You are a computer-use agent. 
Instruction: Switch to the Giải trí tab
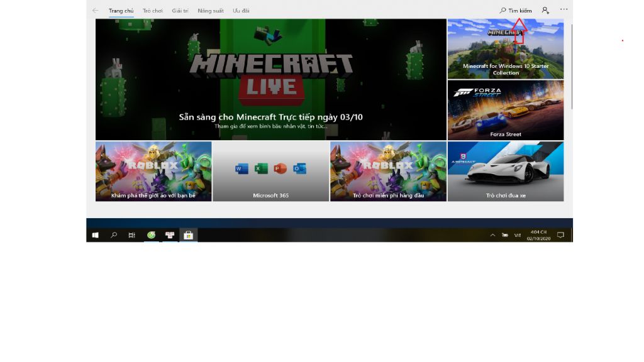(x=180, y=11)
